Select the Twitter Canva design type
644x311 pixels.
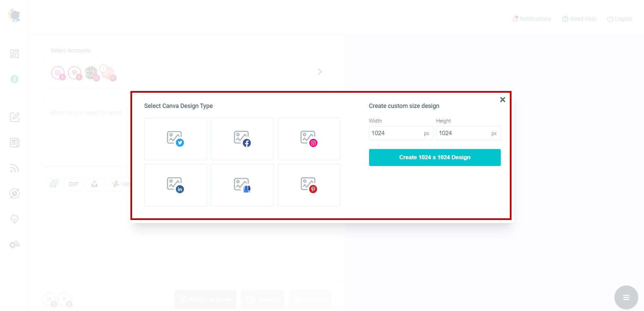(x=175, y=139)
